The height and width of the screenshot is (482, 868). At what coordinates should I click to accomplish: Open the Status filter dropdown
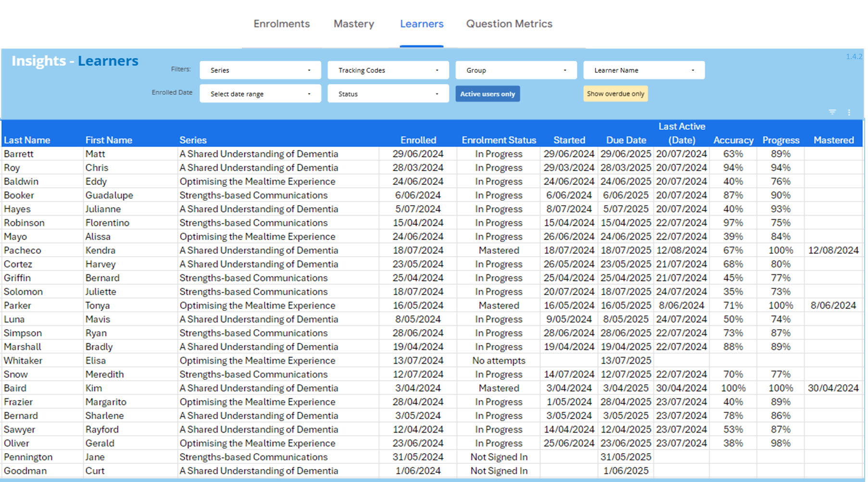pos(388,94)
